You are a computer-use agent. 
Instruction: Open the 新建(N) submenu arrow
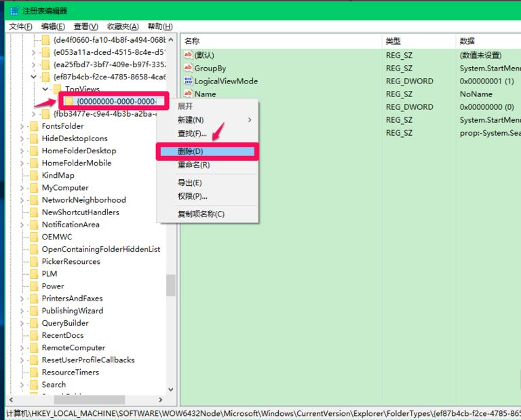pyautogui.click(x=250, y=120)
